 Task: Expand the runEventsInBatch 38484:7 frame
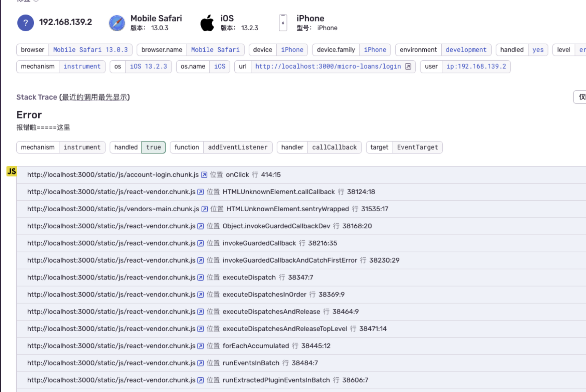point(301,363)
